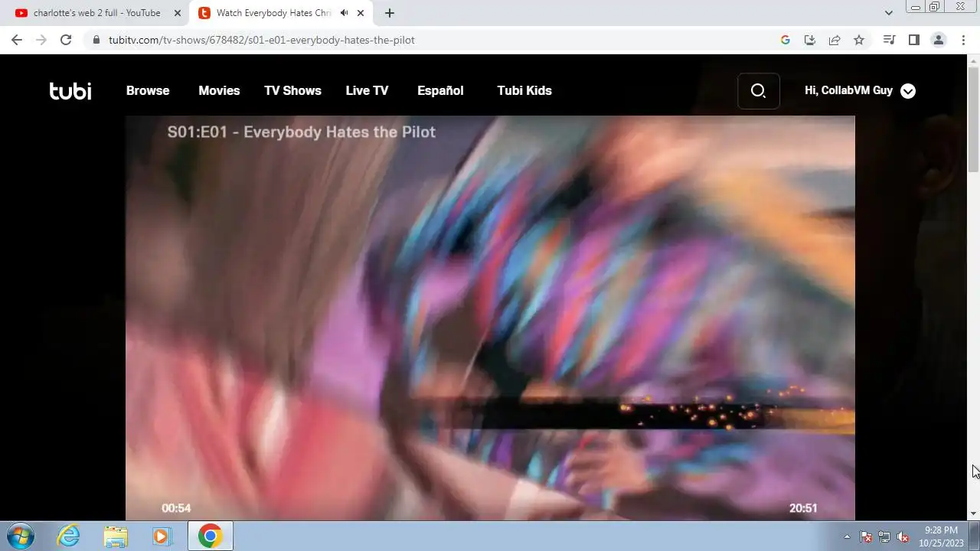Open the media controls icon

(x=889, y=40)
